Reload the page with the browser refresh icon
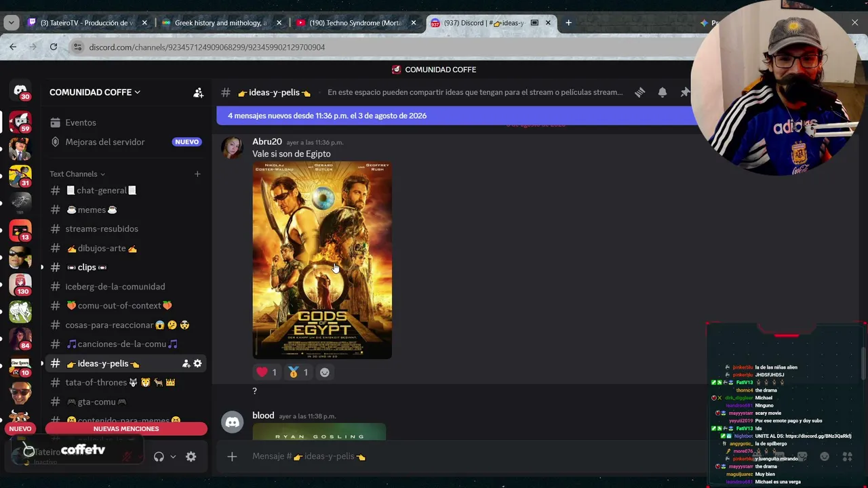 (54, 47)
